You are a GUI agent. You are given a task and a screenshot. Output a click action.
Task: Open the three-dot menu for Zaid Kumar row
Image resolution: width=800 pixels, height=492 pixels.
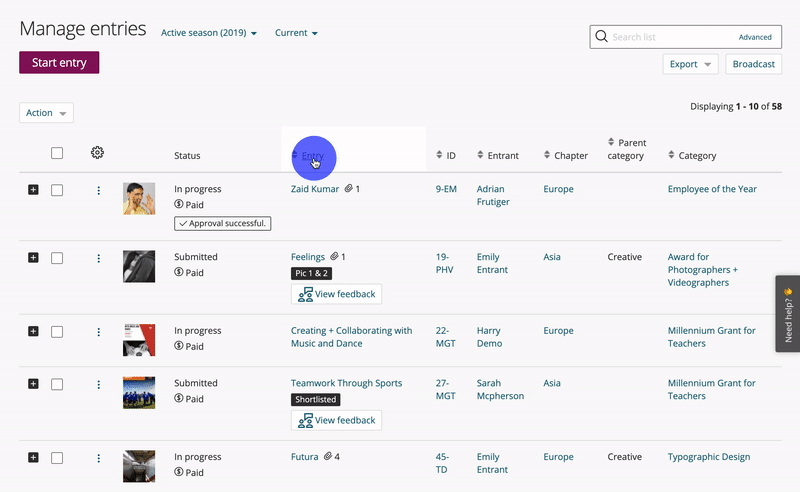coord(98,190)
